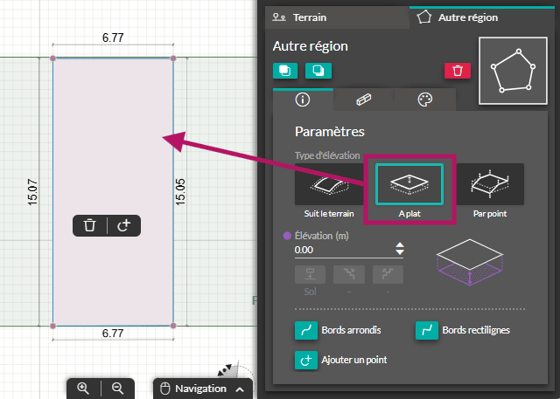Screen dimensions: 560x399
Task: Click the rightmost disabled stairs-up icon
Action: [x=388, y=274]
